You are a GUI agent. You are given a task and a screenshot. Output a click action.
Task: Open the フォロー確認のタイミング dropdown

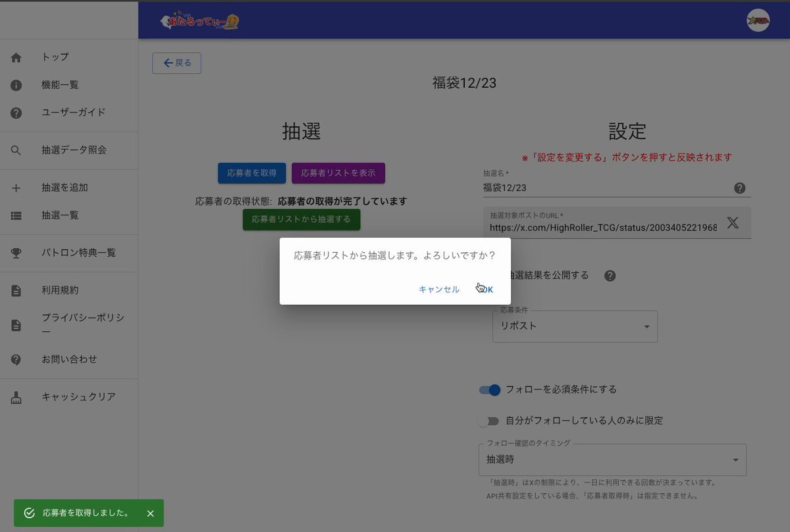612,460
